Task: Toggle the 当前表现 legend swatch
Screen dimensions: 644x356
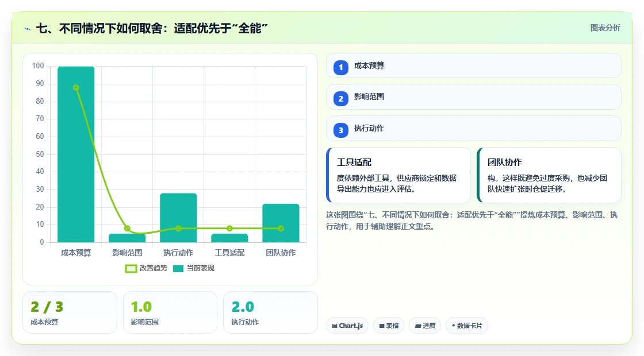Action: click(178, 269)
